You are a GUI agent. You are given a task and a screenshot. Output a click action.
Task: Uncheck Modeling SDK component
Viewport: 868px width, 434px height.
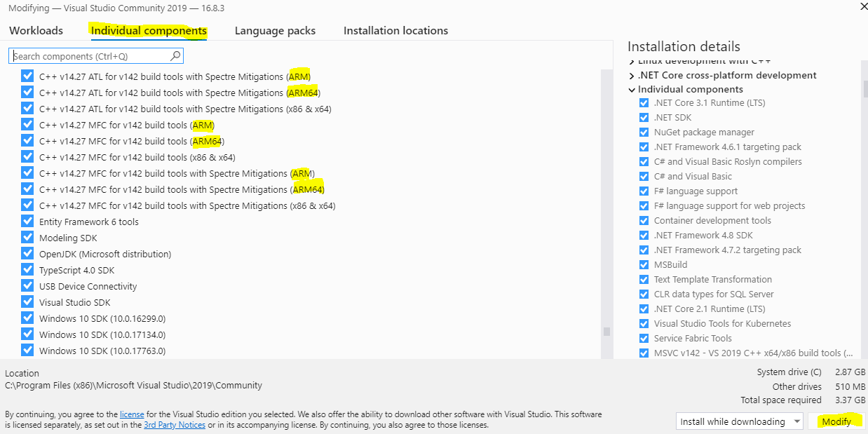pyautogui.click(x=27, y=237)
